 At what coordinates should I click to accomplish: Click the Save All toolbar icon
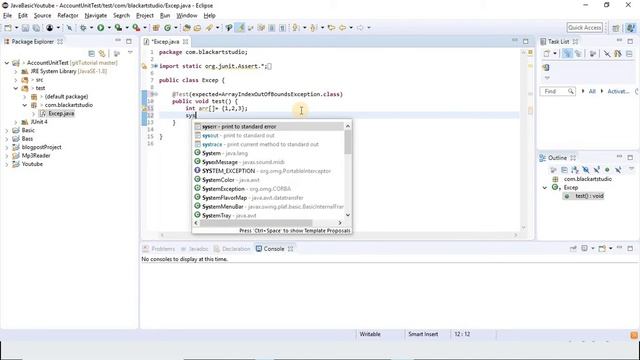(x=36, y=28)
